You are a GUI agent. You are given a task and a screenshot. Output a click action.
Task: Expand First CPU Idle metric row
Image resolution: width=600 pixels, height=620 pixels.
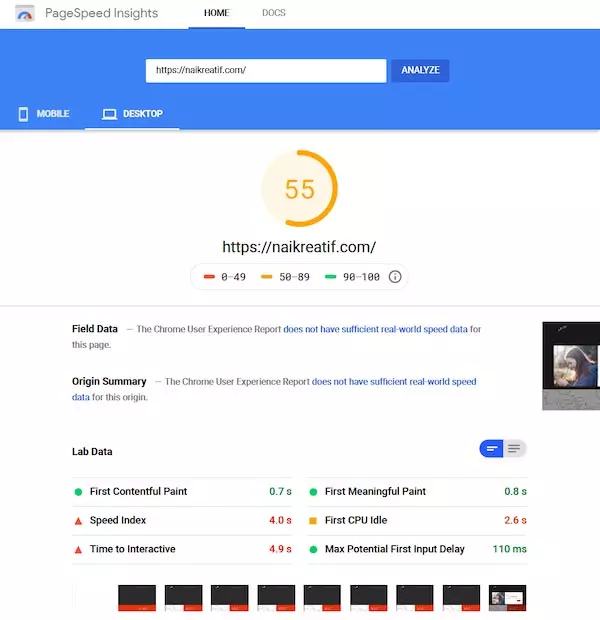(417, 521)
